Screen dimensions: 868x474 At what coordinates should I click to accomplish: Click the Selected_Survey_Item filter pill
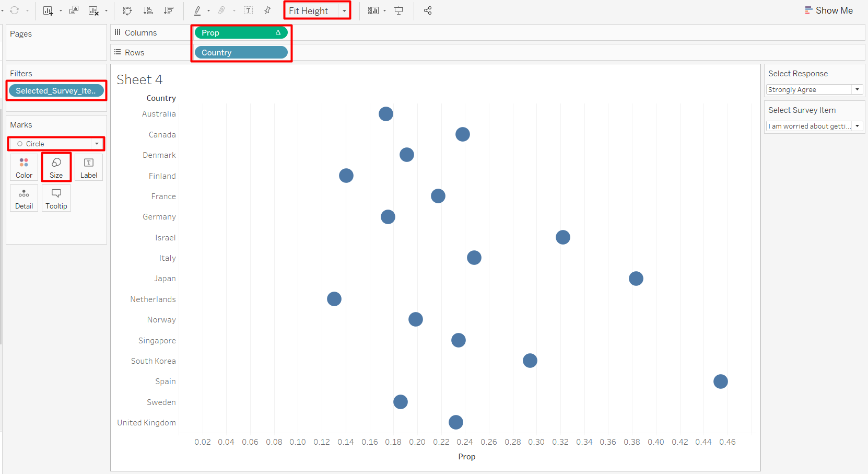(56, 90)
